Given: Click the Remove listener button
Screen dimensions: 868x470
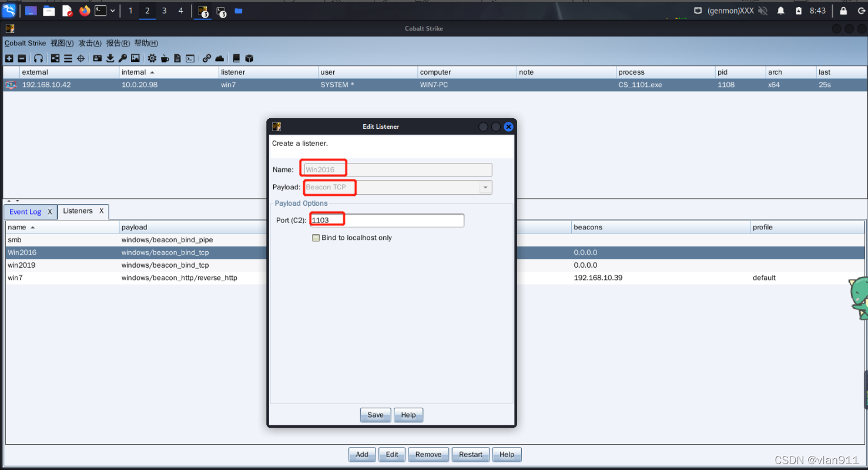Looking at the screenshot, I should (428, 454).
